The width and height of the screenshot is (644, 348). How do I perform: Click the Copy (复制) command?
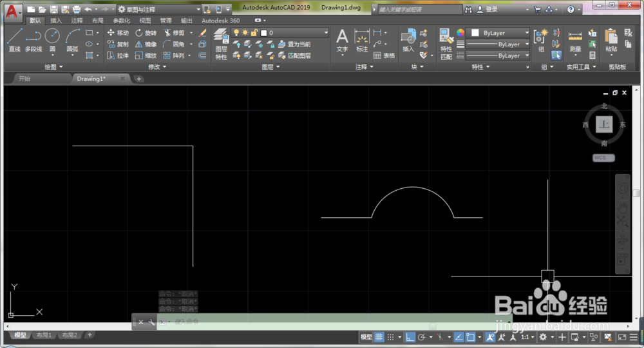[118, 44]
